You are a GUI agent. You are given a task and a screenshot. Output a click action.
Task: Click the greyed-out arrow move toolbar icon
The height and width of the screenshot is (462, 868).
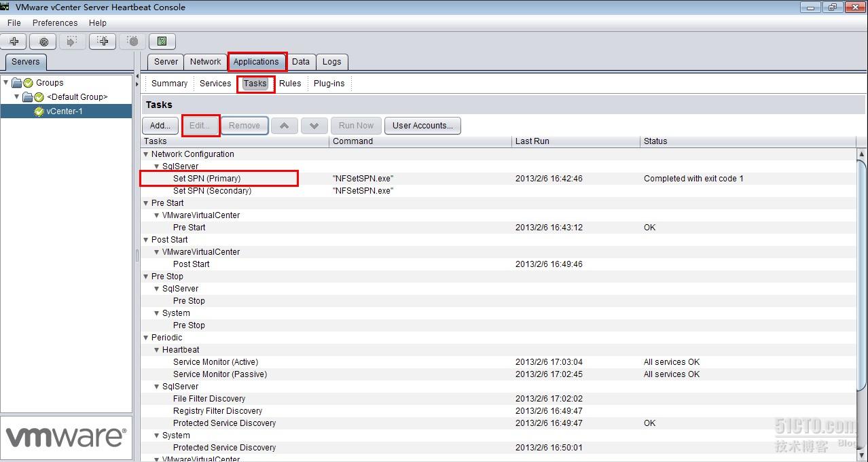(x=73, y=41)
